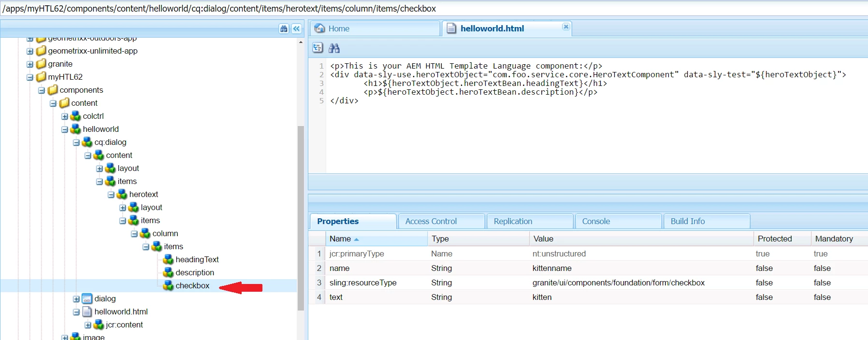Click the dialog node icon
The height and width of the screenshot is (340, 868).
(87, 298)
